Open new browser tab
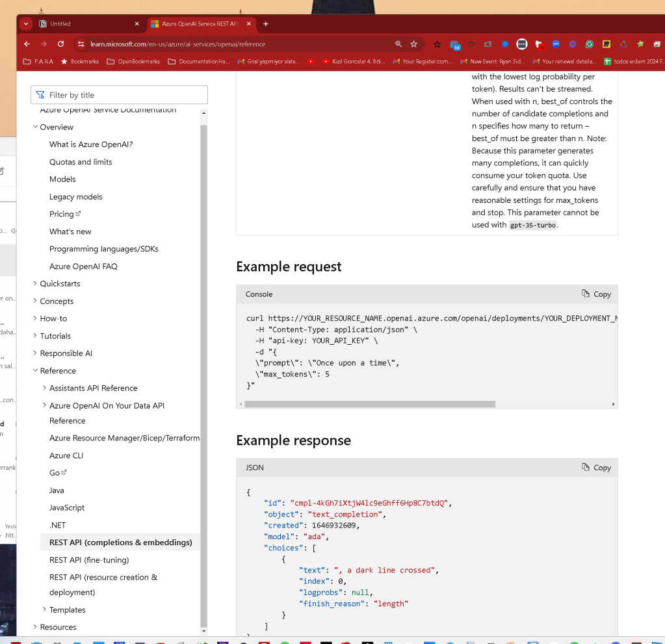This screenshot has width=665, height=644. [265, 24]
